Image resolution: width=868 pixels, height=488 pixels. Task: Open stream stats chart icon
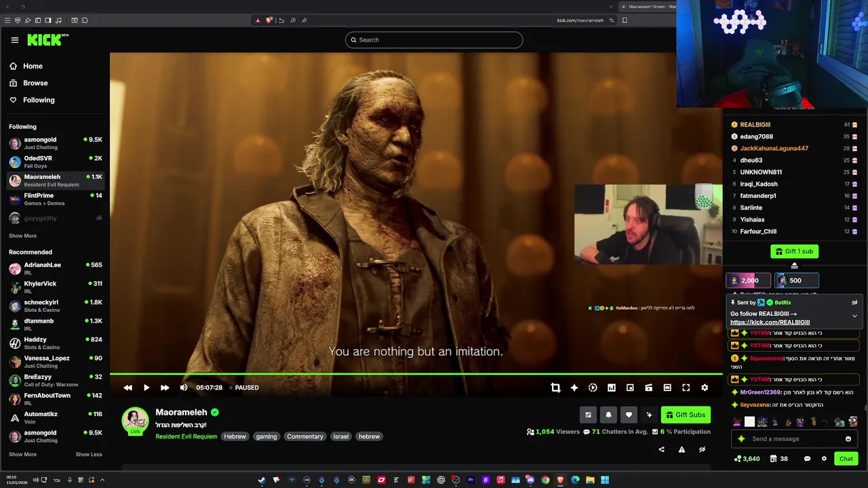[612, 388]
